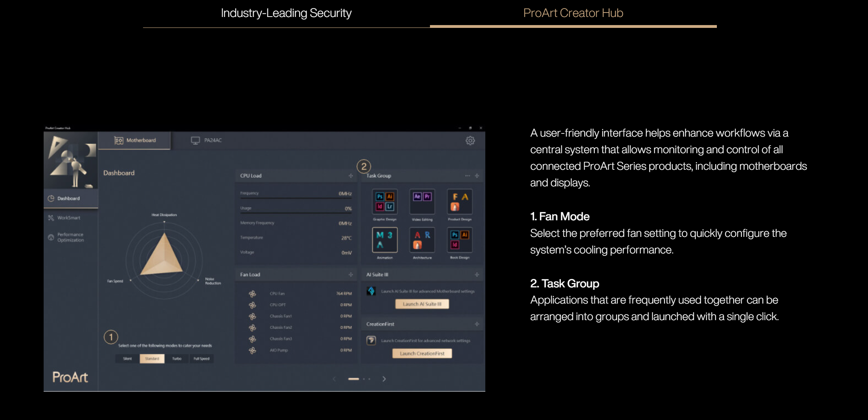This screenshot has width=868, height=420.
Task: Choose the Full Speed fan mode
Action: pyautogui.click(x=201, y=359)
